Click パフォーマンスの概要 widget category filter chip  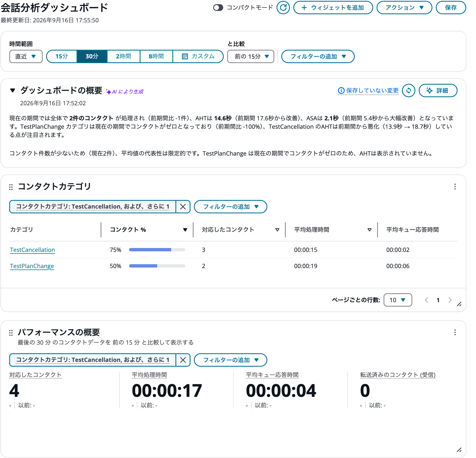pos(93,360)
